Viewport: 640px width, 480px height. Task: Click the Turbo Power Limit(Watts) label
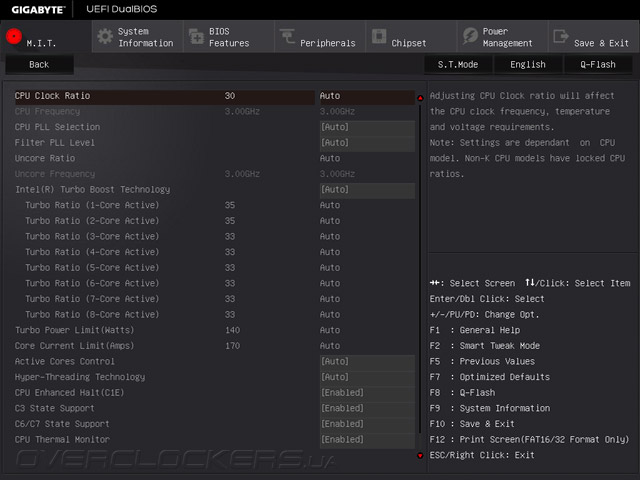[74, 330]
